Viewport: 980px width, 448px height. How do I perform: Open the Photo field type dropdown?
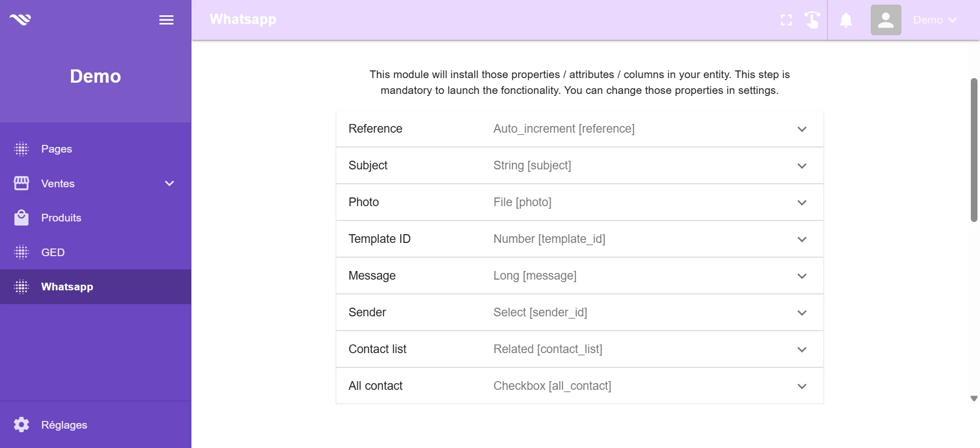802,203
